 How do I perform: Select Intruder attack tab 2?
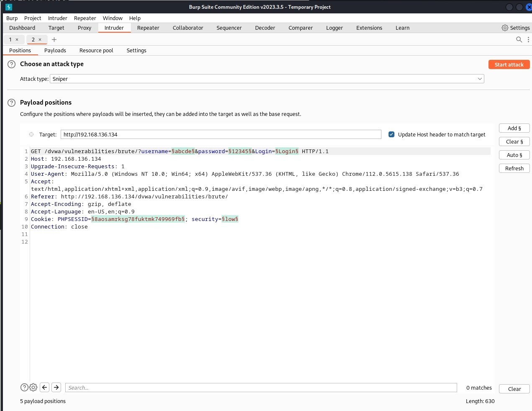pyautogui.click(x=33, y=39)
